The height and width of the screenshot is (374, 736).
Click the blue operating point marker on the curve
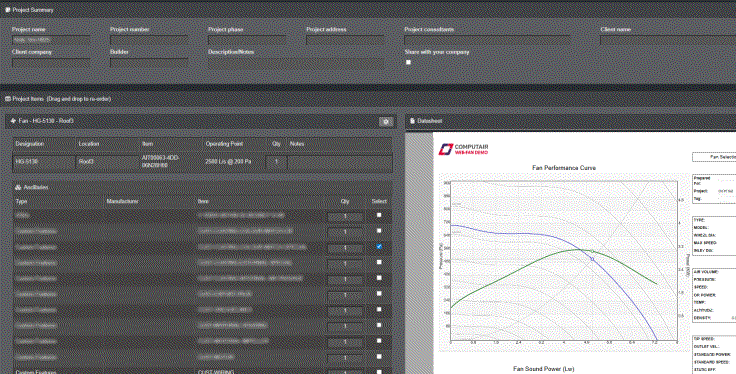point(592,259)
